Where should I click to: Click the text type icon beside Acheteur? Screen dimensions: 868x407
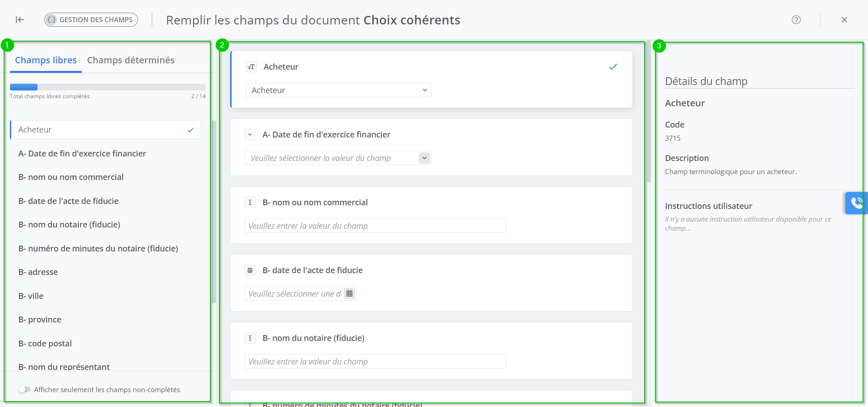[251, 67]
